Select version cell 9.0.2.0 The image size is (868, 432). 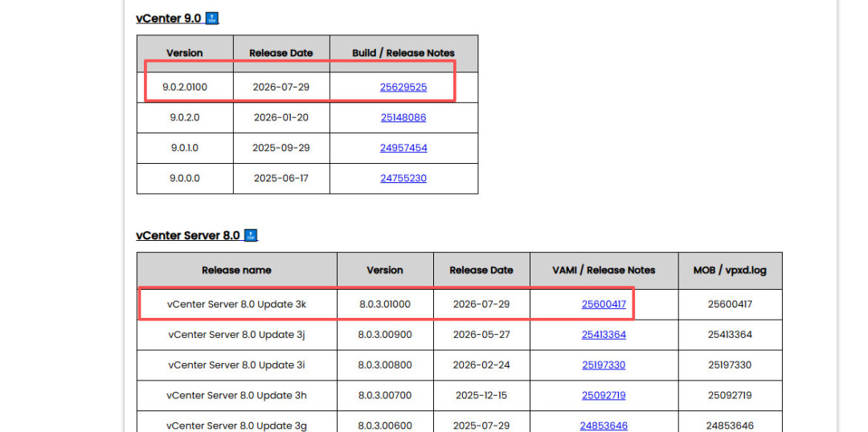185,117
